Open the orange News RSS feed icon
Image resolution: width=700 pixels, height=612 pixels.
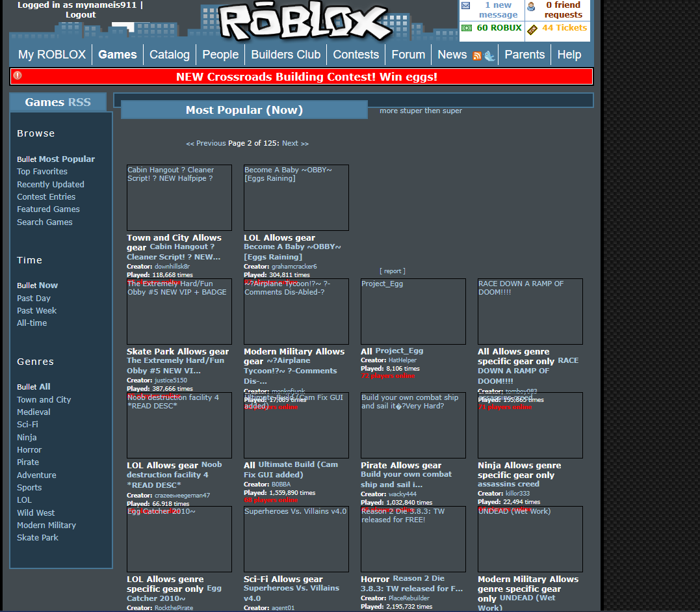(x=477, y=56)
